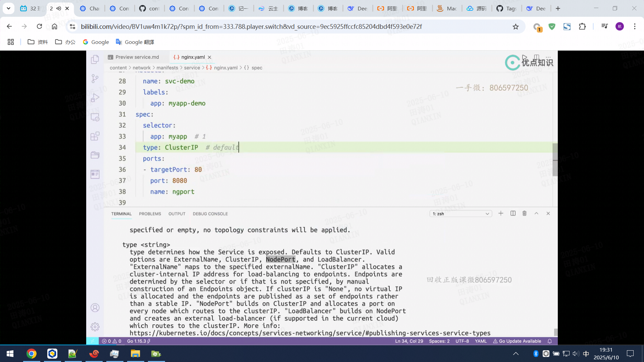Open the Chrome tab search dropdown arrow
This screenshot has width=644, height=362.
[8, 8]
